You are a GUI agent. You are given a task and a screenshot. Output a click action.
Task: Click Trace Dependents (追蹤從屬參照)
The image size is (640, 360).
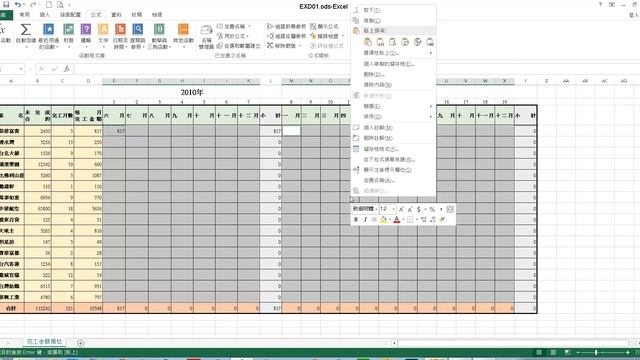point(287,36)
